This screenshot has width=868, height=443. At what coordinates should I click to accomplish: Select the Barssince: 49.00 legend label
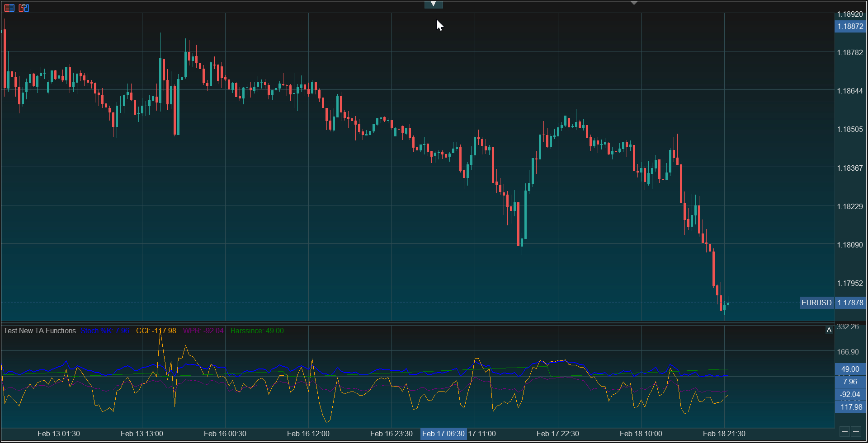[x=257, y=331]
